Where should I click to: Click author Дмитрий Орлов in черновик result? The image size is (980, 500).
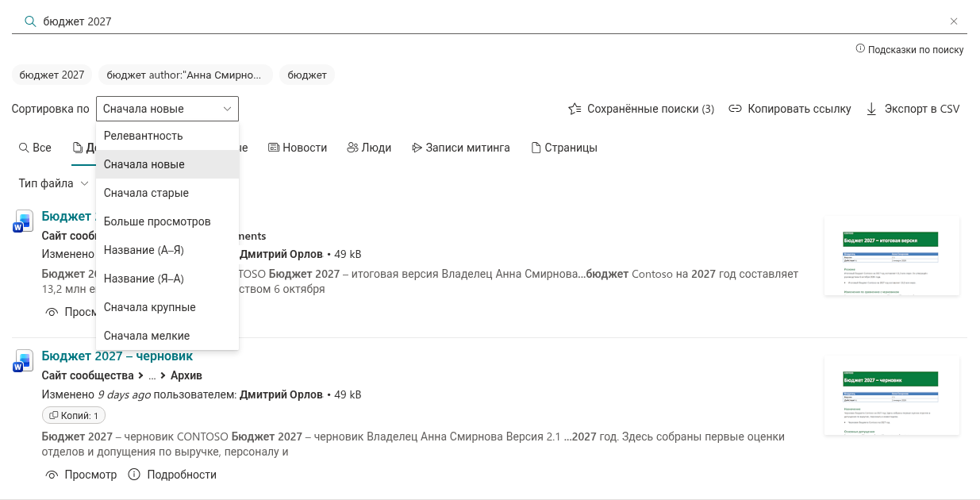click(x=282, y=394)
